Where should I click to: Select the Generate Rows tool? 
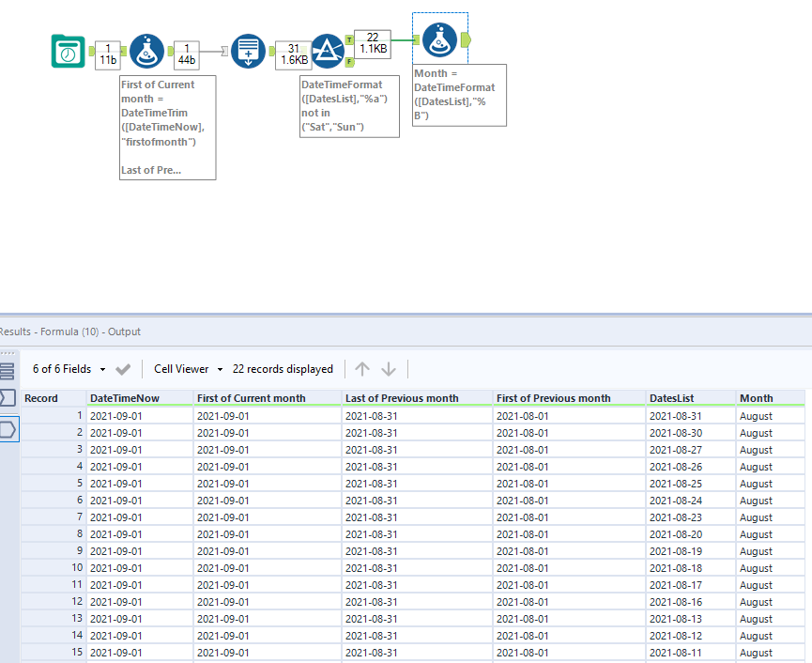pyautogui.click(x=248, y=52)
